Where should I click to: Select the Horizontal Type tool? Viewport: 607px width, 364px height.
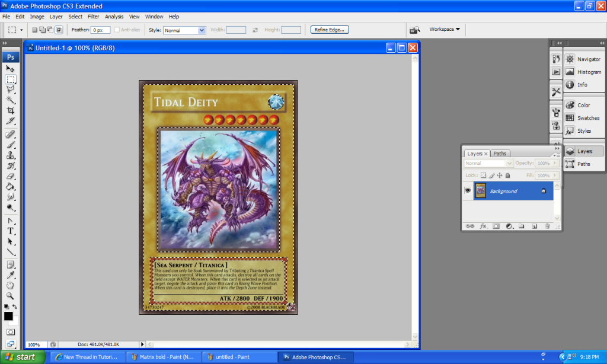tap(11, 231)
